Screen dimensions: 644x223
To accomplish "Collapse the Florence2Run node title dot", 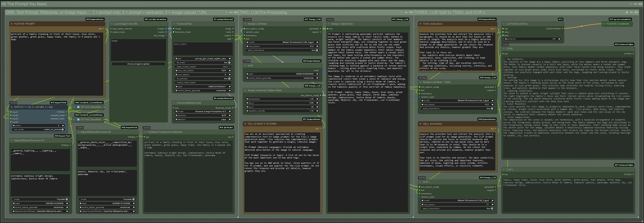I will [174, 24].
